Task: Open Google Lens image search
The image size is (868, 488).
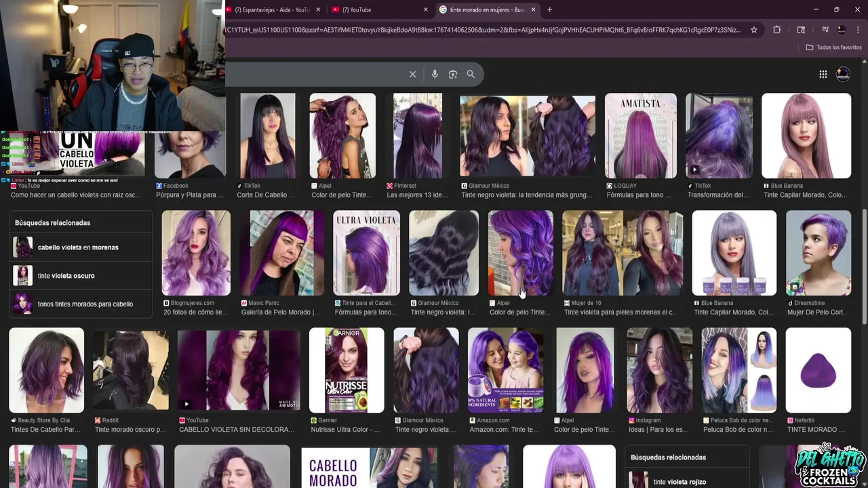Action: click(453, 75)
